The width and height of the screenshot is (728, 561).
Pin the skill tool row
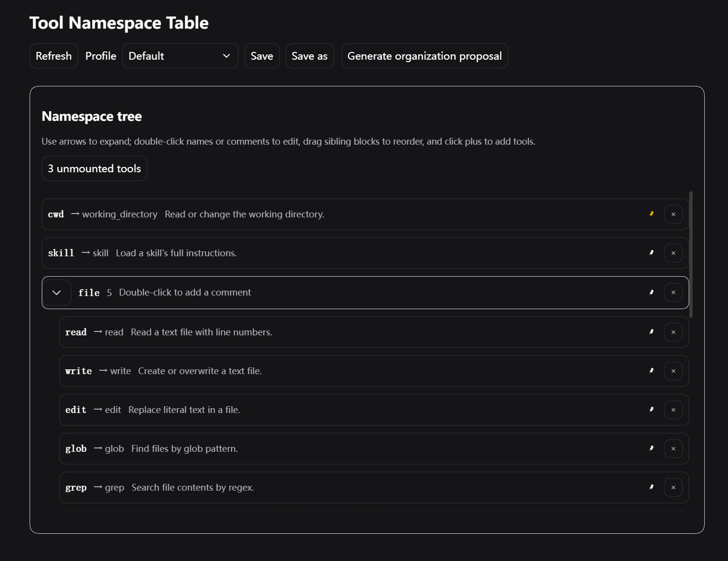(651, 253)
